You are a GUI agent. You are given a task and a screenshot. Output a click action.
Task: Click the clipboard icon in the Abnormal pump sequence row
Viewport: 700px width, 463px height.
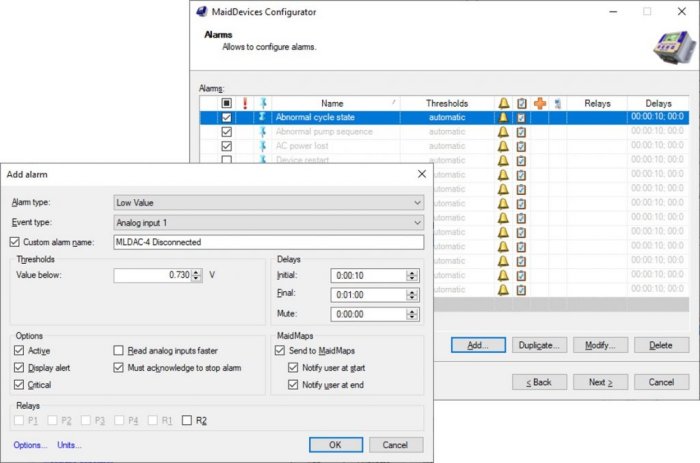521,132
